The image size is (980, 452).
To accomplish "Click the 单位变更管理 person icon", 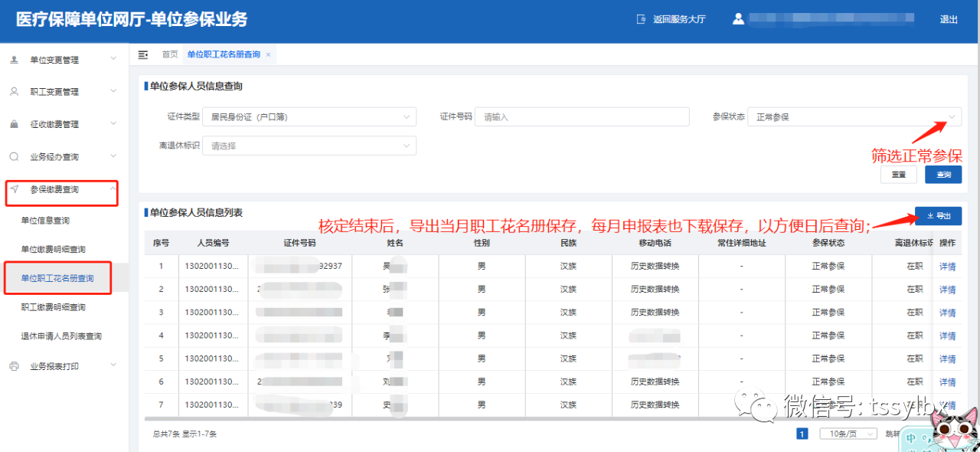I will pos(14,60).
